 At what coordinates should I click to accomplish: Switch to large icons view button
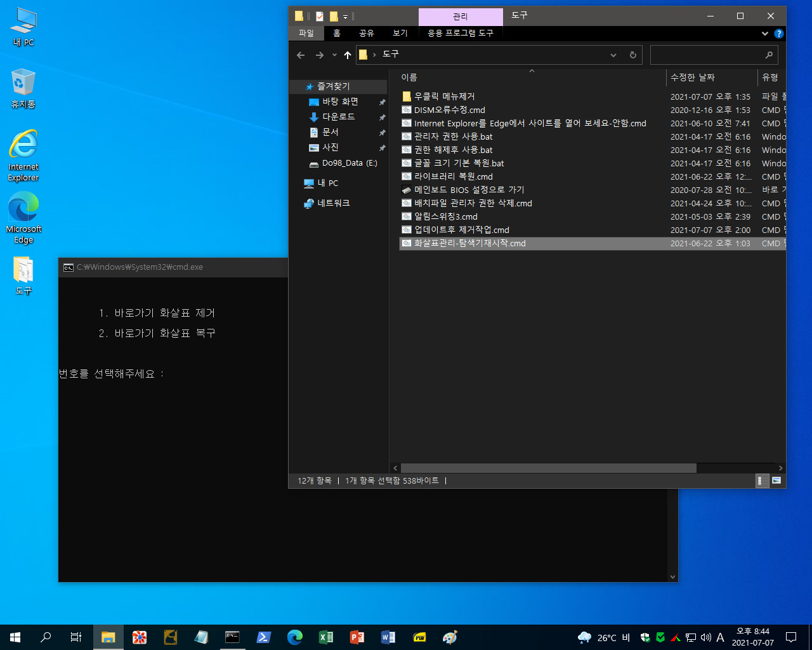(776, 481)
